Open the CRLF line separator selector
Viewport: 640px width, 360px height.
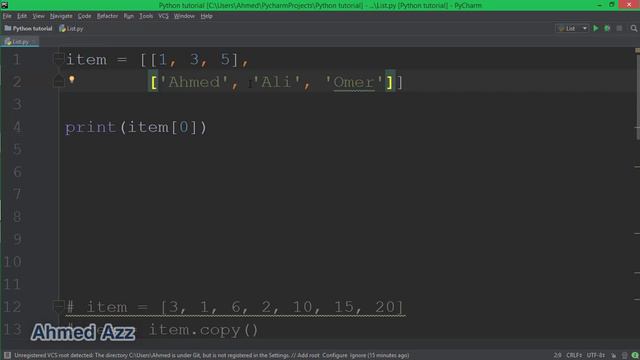click(x=573, y=356)
